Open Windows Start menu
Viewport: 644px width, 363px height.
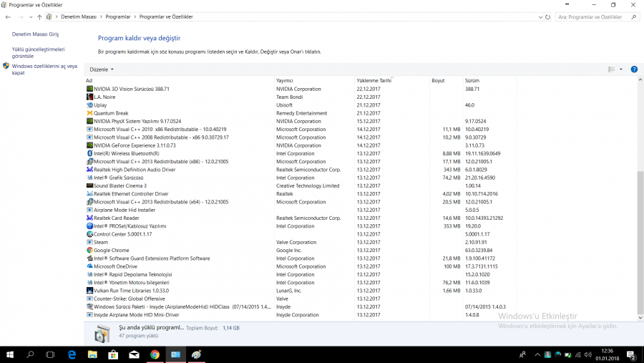pos(10,354)
